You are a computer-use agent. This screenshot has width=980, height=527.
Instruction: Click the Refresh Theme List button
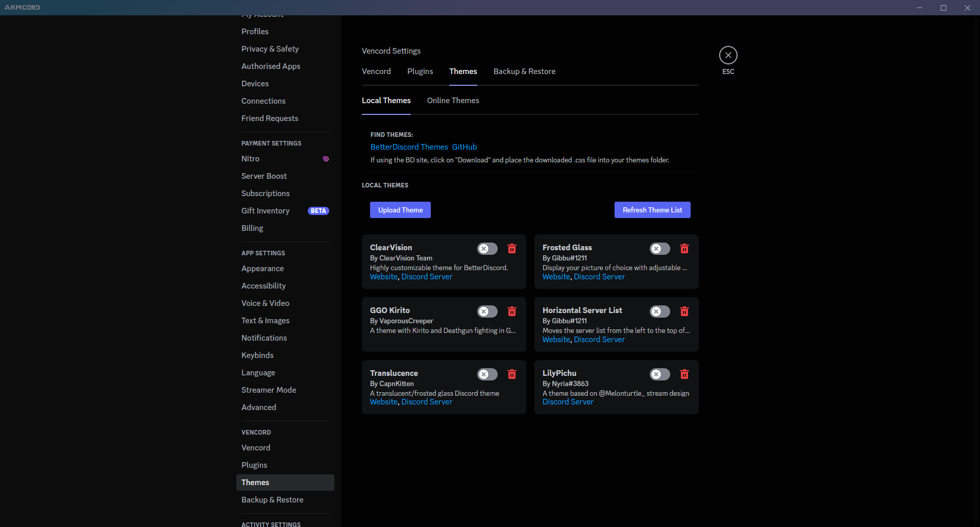click(x=652, y=210)
